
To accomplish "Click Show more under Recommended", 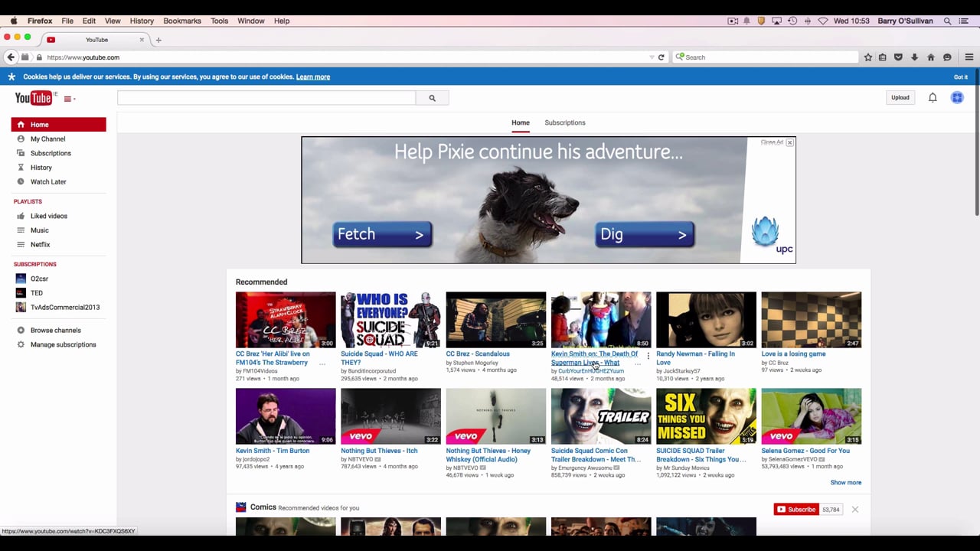I will coord(845,483).
